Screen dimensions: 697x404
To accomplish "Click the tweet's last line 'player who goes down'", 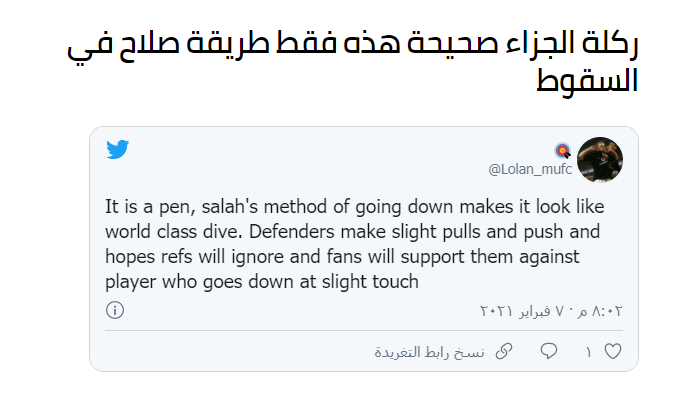I will [262, 282].
